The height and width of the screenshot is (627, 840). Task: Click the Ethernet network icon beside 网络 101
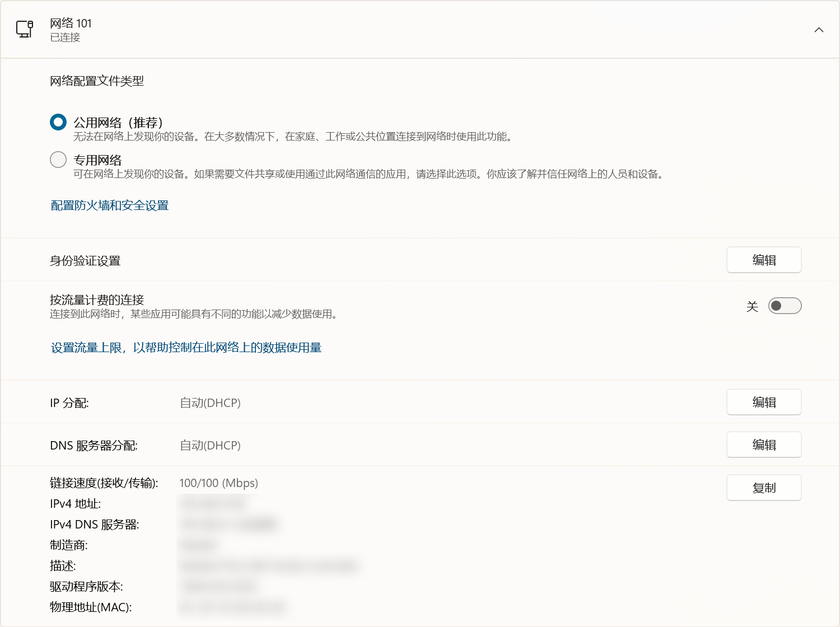(x=25, y=29)
